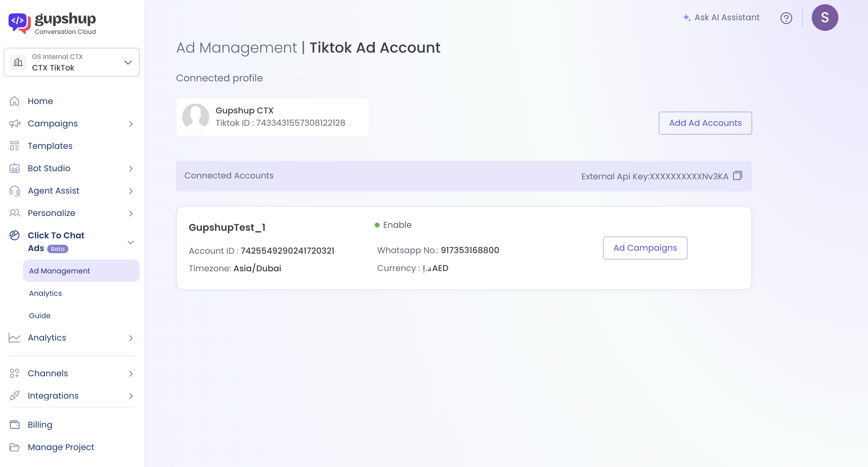Viewport: 868px width, 467px height.
Task: Expand the Bot Studio submenu
Action: tap(131, 168)
